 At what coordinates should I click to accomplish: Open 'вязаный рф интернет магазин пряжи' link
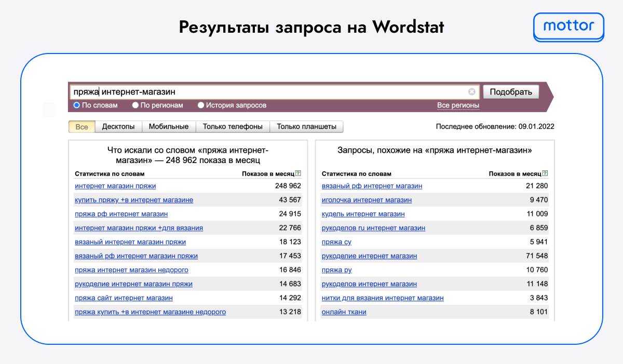click(x=136, y=256)
